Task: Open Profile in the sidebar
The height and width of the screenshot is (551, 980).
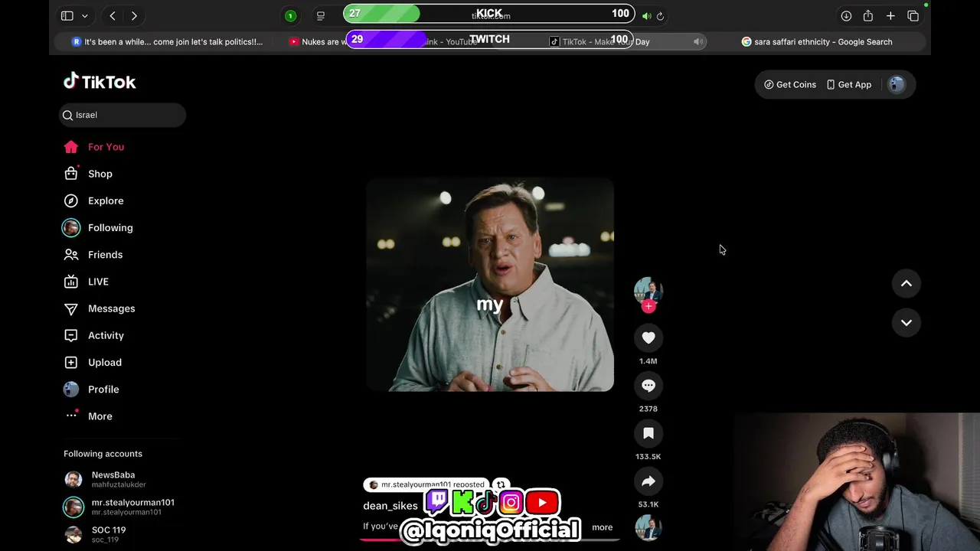Action: click(103, 390)
